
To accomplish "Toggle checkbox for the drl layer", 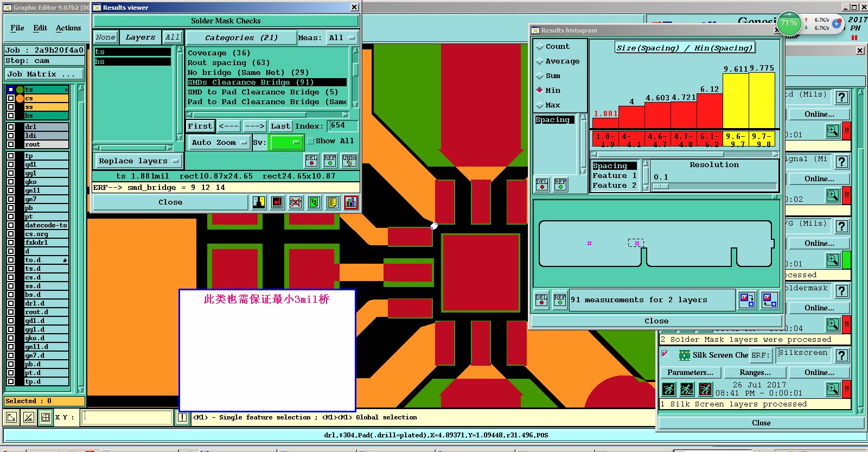I will pos(11,127).
